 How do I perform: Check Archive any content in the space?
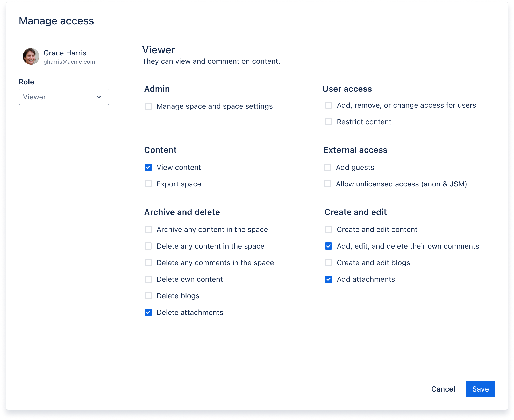click(x=148, y=229)
